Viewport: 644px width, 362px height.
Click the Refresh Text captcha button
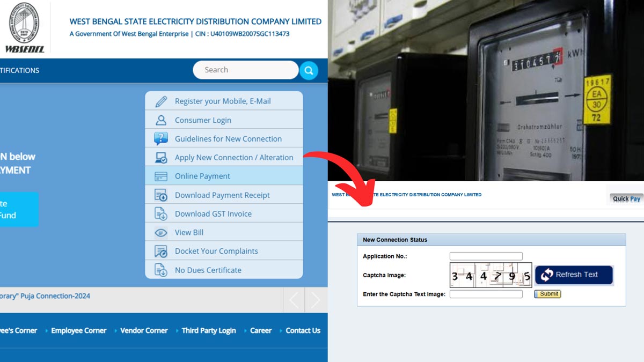point(574,275)
